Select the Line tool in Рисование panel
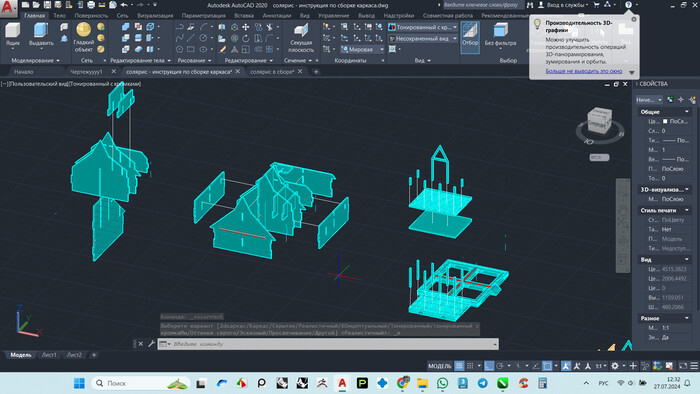The height and width of the screenshot is (394, 700). pos(191,38)
